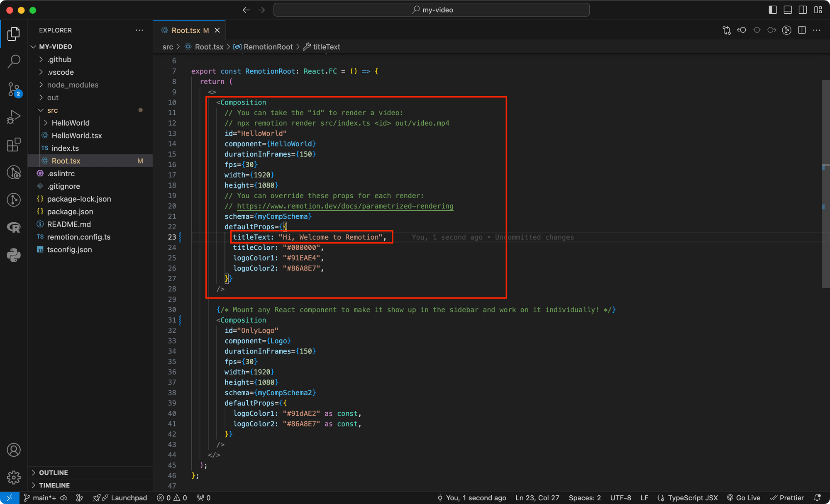Open Accounts icon in activity bar

[14, 450]
